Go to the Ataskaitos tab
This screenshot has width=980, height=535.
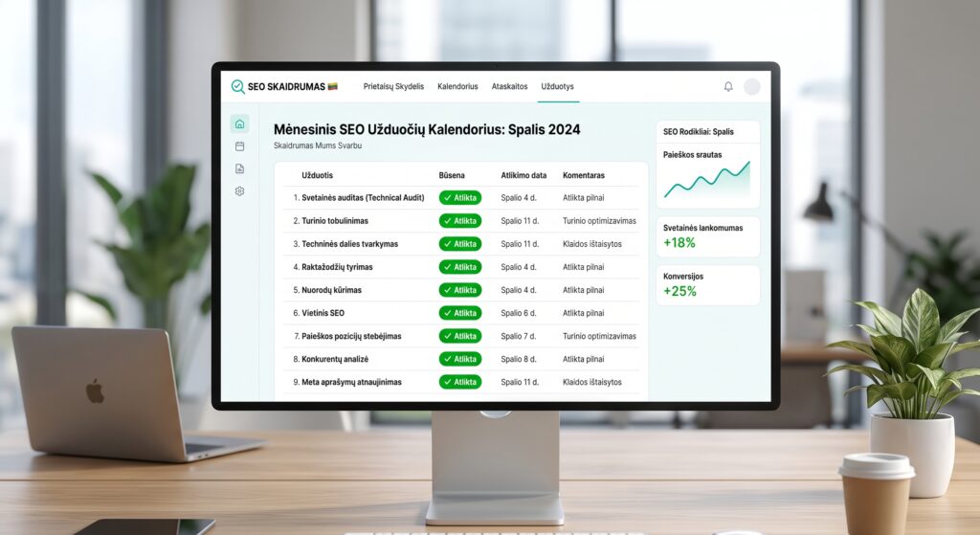(509, 86)
